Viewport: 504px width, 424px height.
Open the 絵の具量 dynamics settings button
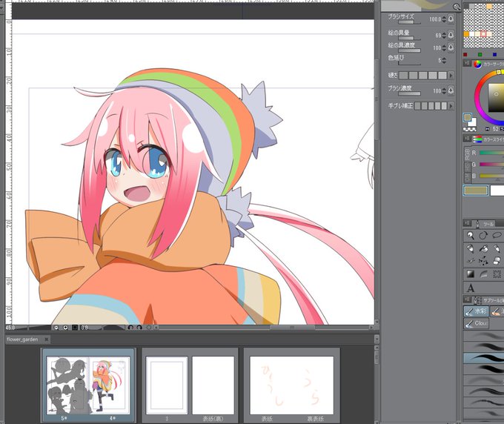tap(451, 34)
